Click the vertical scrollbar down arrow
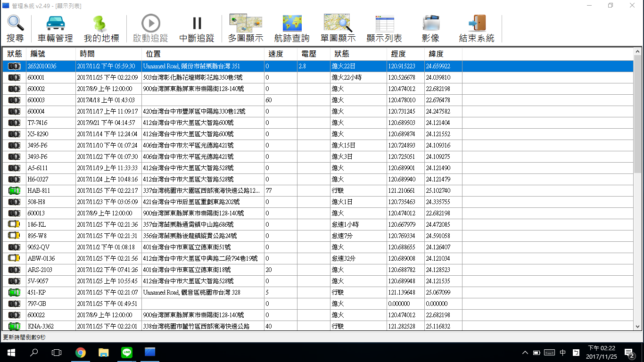This screenshot has height=362, width=644. click(637, 326)
